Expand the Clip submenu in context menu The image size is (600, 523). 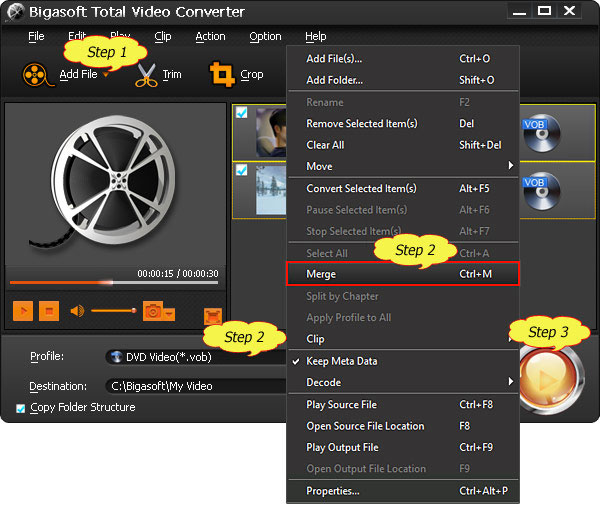403,339
